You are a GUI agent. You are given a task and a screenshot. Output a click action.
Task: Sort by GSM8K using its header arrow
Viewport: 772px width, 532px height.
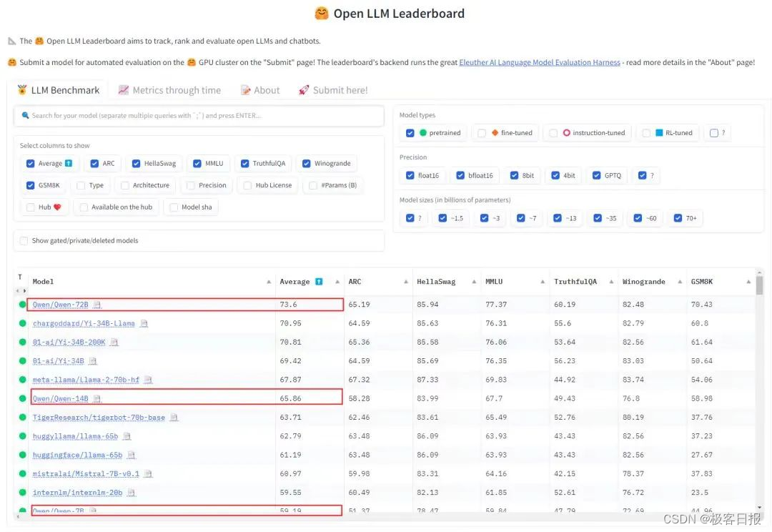tap(748, 282)
